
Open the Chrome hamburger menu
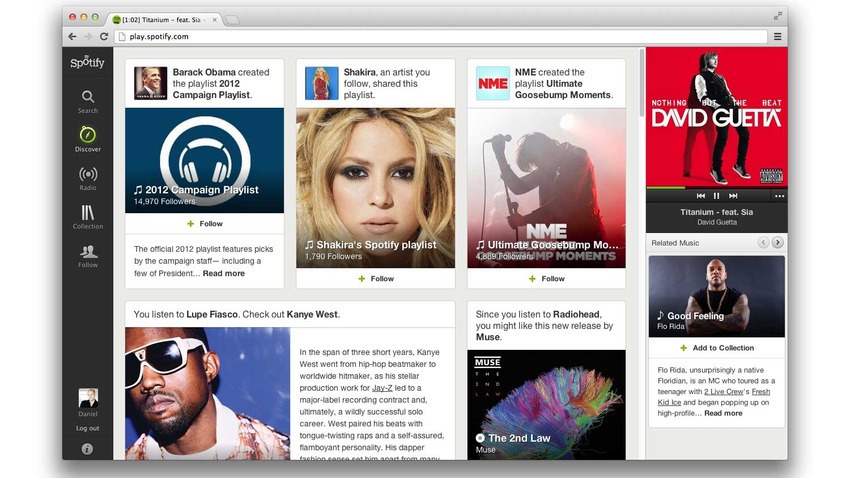777,36
